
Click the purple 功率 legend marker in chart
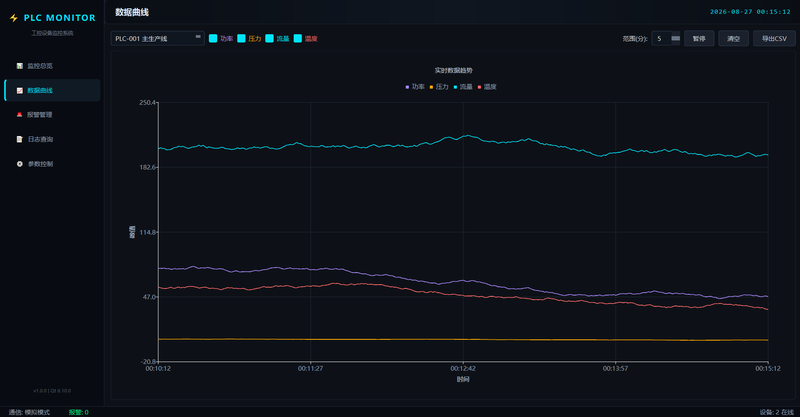point(407,87)
